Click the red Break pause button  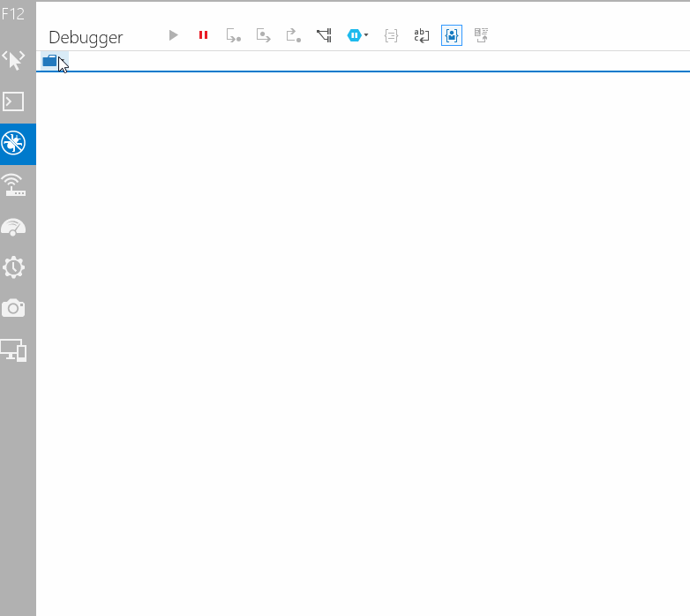point(203,35)
